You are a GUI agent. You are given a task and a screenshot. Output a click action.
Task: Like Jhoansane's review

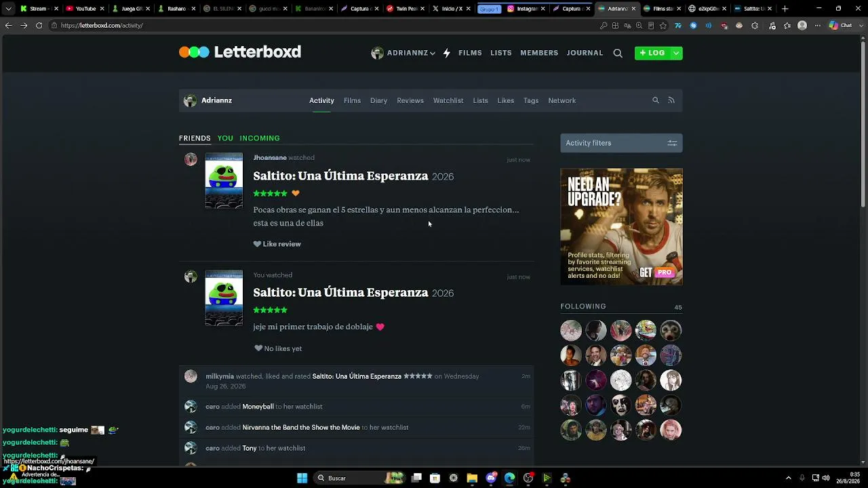(x=277, y=244)
